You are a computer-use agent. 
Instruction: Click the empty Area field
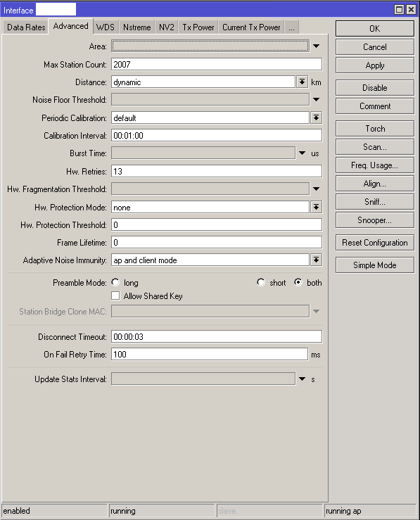[210, 46]
